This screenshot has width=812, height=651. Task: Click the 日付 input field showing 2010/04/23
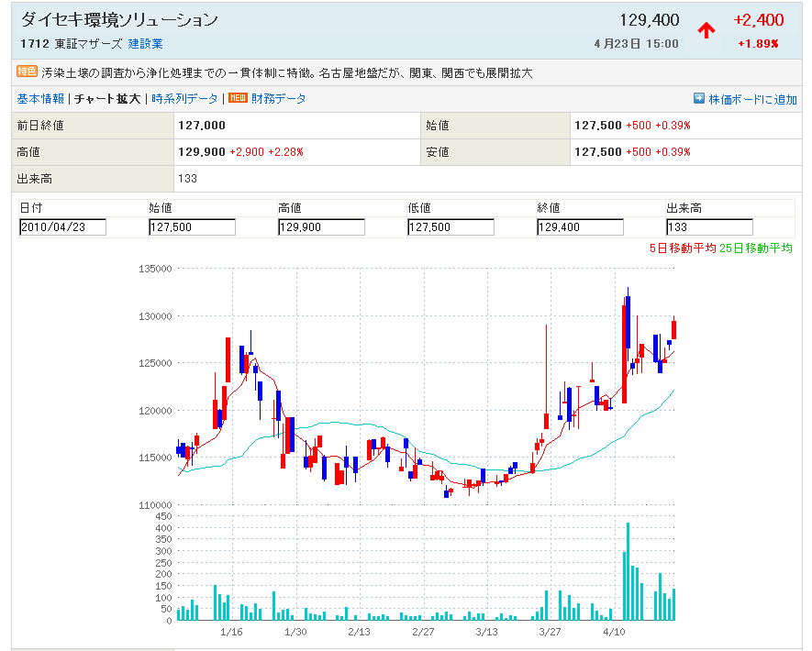(x=62, y=227)
